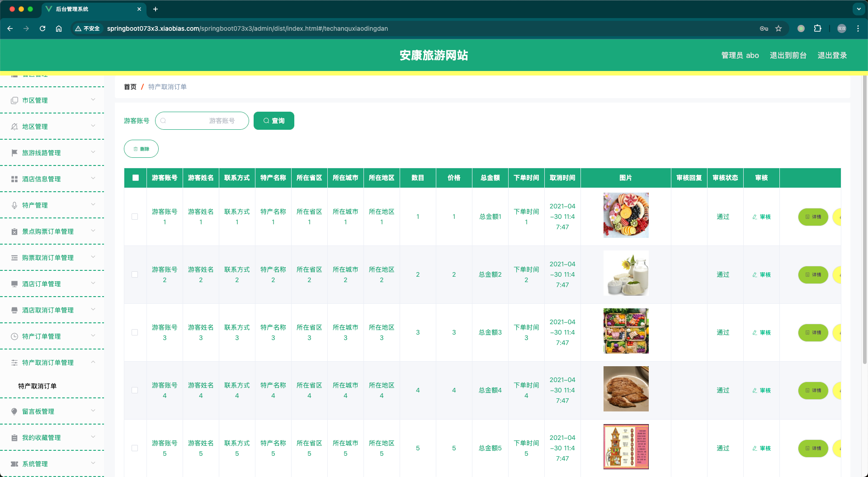Click the 删除 delete button
The height and width of the screenshot is (477, 868).
(x=141, y=149)
